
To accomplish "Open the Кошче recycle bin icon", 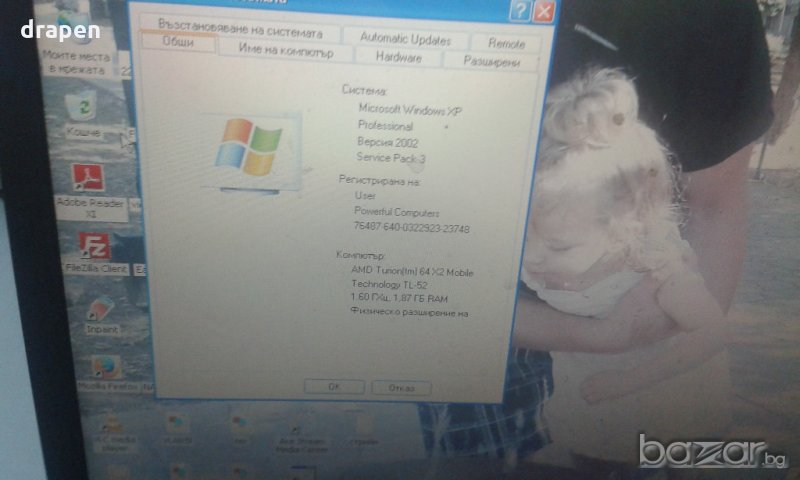I will click(x=84, y=107).
